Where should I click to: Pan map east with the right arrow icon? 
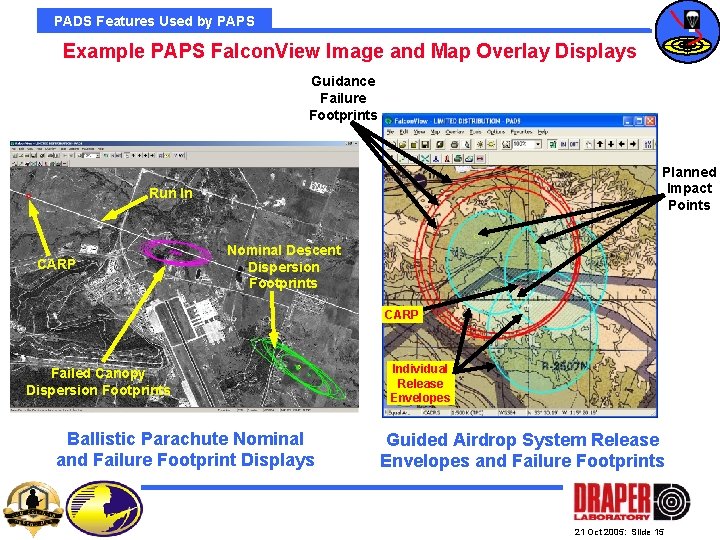(633, 145)
